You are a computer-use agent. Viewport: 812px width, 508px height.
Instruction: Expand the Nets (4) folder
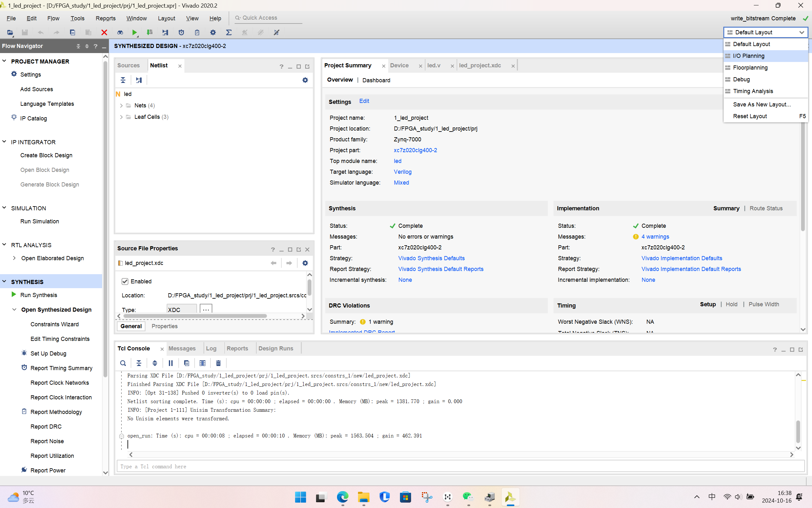coord(121,105)
